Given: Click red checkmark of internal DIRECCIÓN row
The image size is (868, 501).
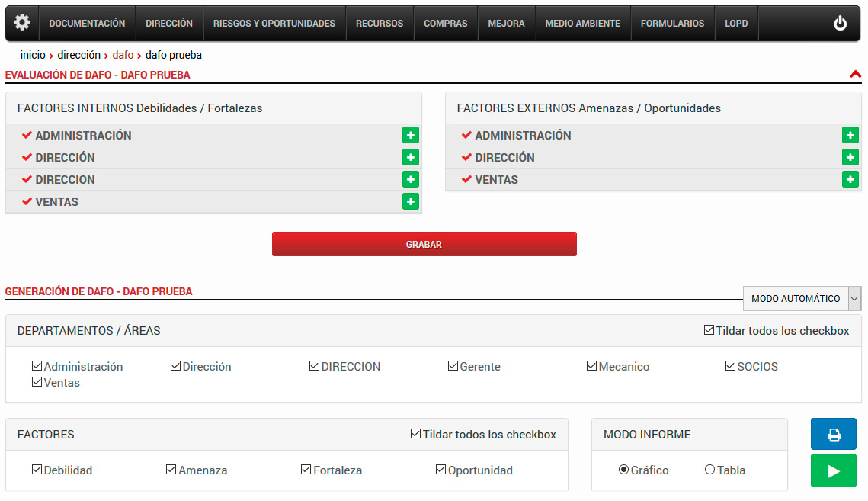Looking at the screenshot, I should tap(27, 157).
